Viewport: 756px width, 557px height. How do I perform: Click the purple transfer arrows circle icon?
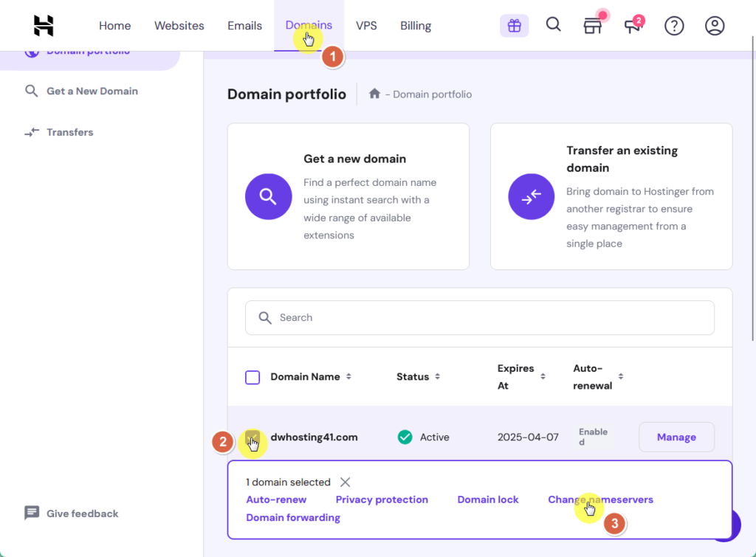click(x=532, y=196)
